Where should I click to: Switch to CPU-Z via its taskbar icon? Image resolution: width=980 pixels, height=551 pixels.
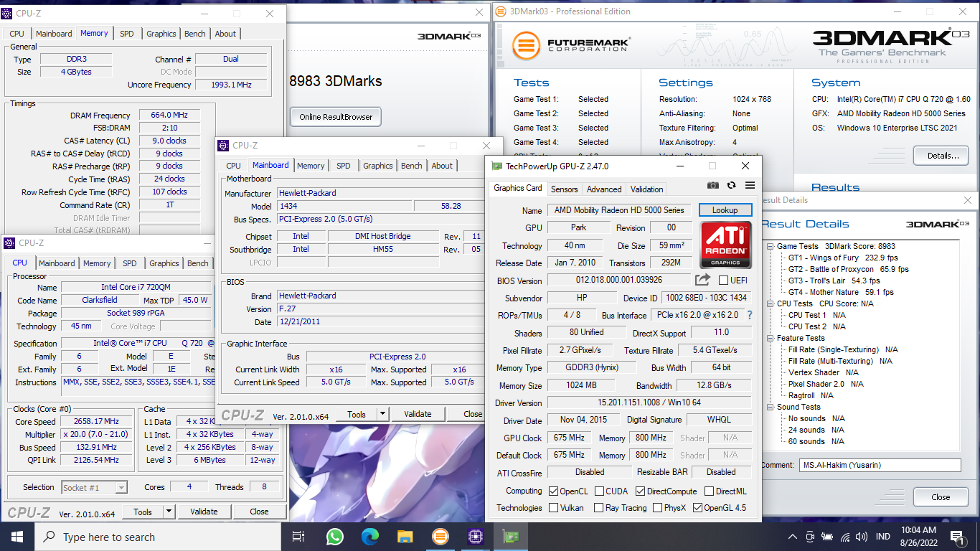point(475,537)
